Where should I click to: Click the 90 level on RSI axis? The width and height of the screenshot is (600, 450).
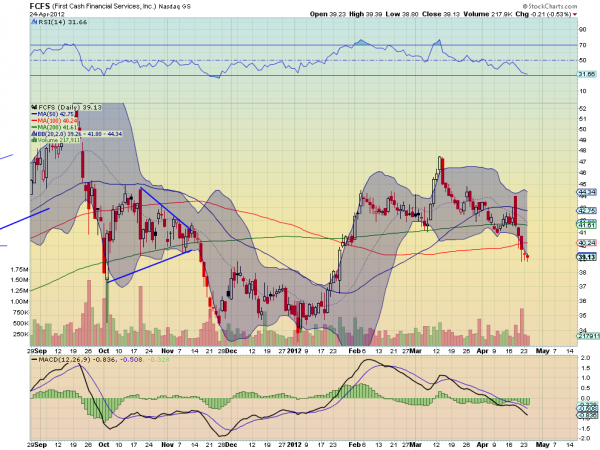(582, 30)
